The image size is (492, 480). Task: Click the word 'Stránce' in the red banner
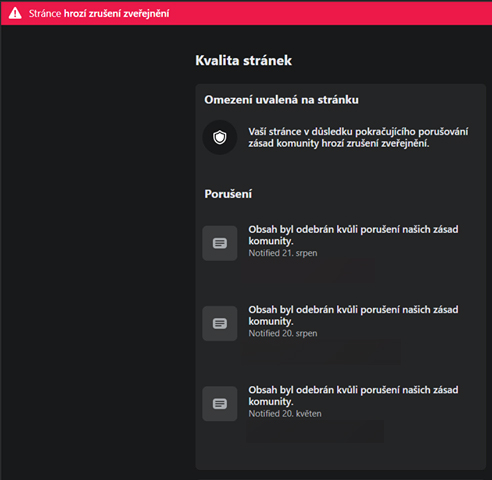[45, 14]
